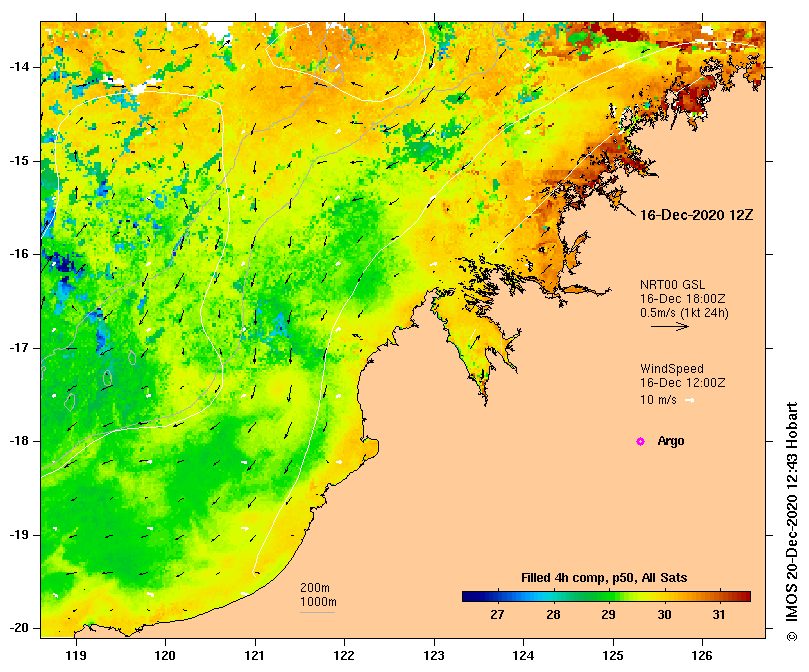Click the black 0.5m/s current arrow legend
Viewport: 809px width, 672px height.
670,326
